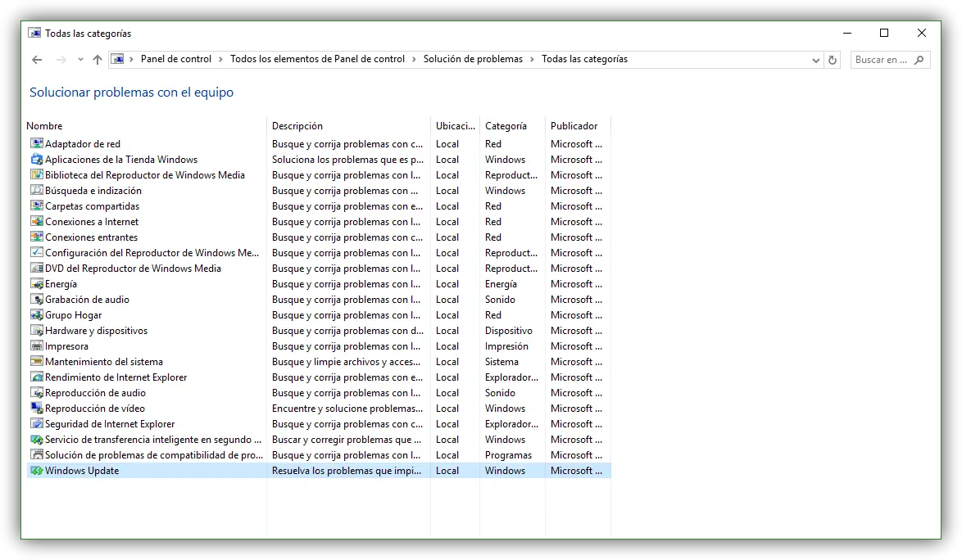Refresh the address bar view
Screen dimensions: 962x560
pos(833,60)
